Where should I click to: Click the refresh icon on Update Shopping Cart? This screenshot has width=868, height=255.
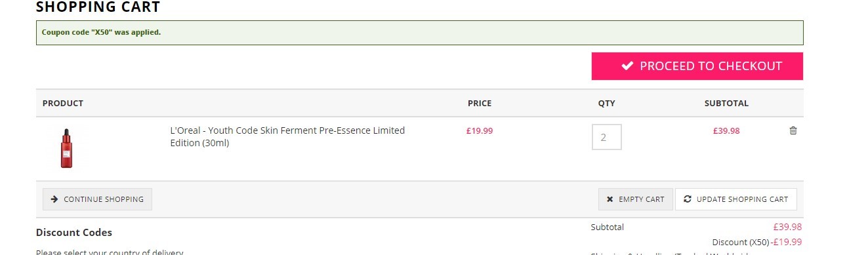pyautogui.click(x=688, y=199)
